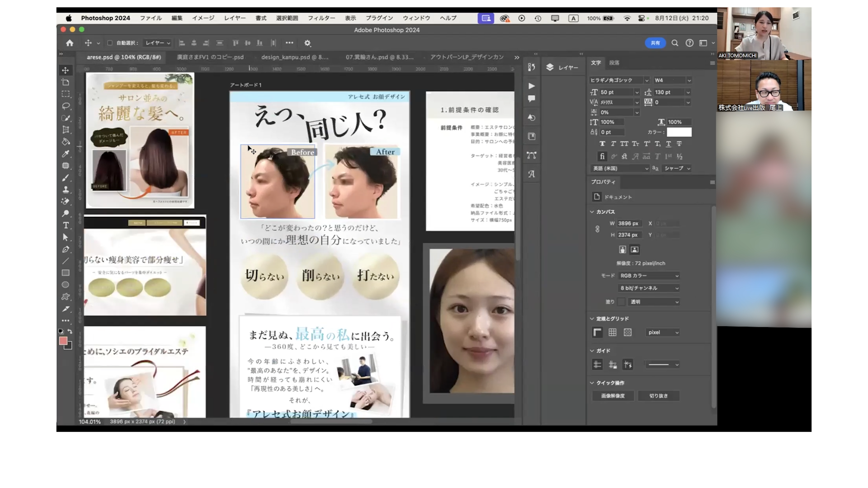The width and height of the screenshot is (868, 488).
Task: Select the Eyedropper tool
Action: point(66,154)
